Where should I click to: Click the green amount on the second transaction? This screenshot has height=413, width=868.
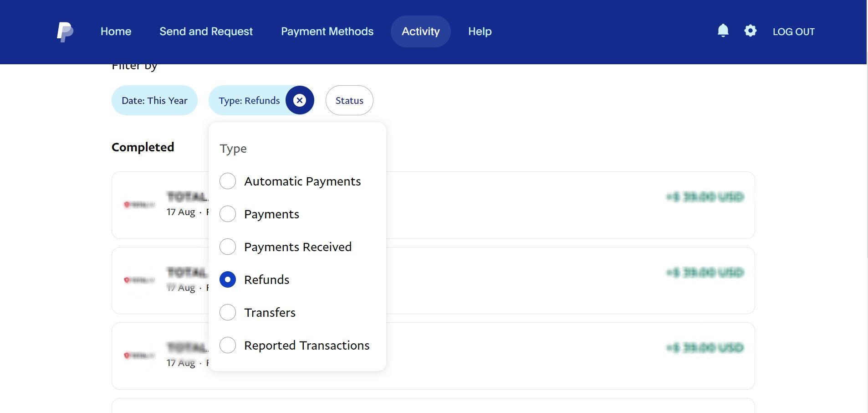(x=704, y=272)
